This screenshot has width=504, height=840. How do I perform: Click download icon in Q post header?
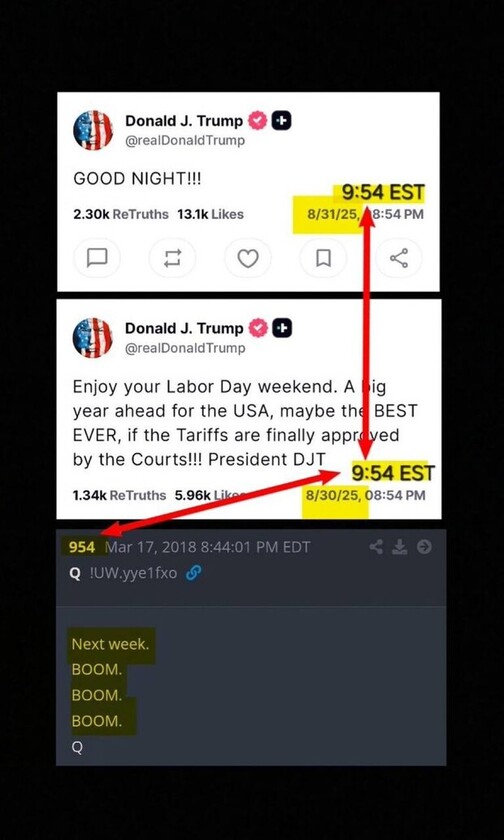[400, 547]
